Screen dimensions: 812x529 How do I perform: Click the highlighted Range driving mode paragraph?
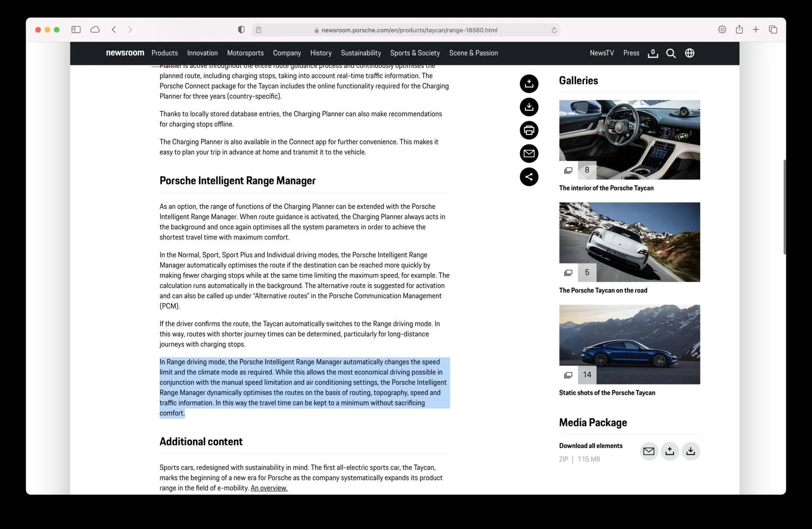(304, 387)
